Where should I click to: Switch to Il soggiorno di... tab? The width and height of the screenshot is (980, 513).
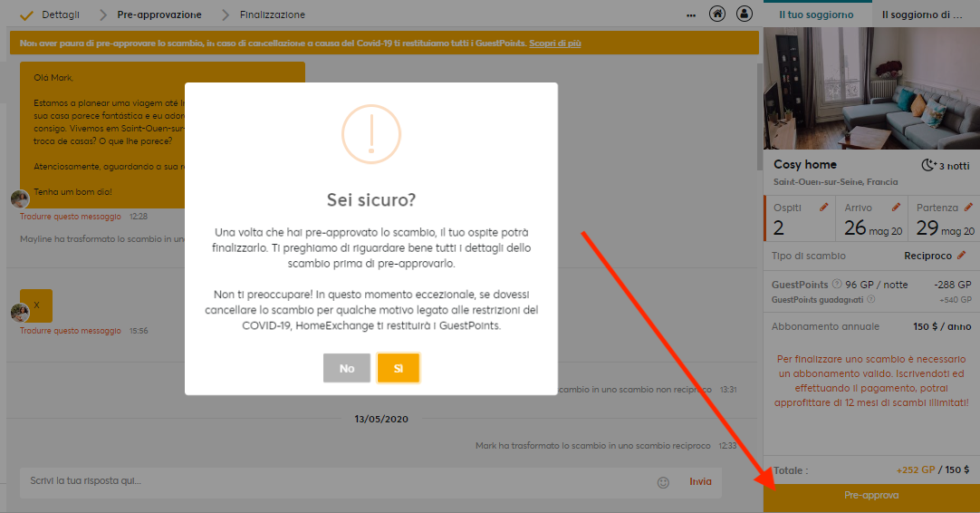[922, 15]
